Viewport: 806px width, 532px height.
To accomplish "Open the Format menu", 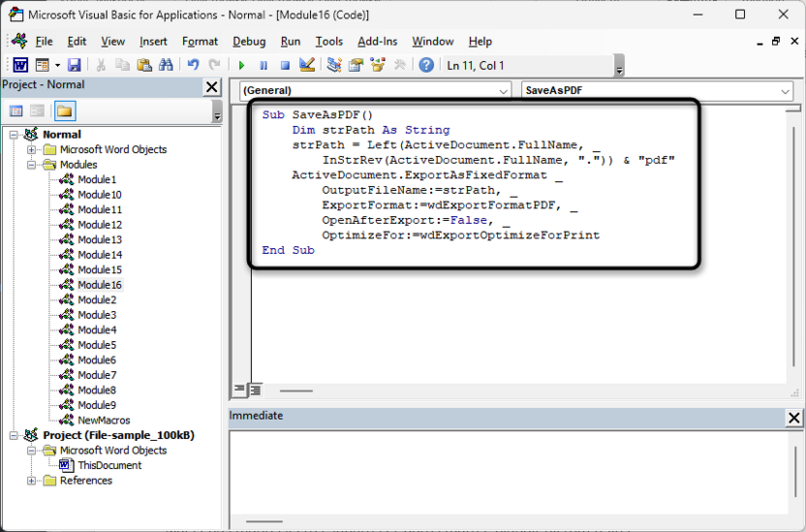I will (200, 42).
